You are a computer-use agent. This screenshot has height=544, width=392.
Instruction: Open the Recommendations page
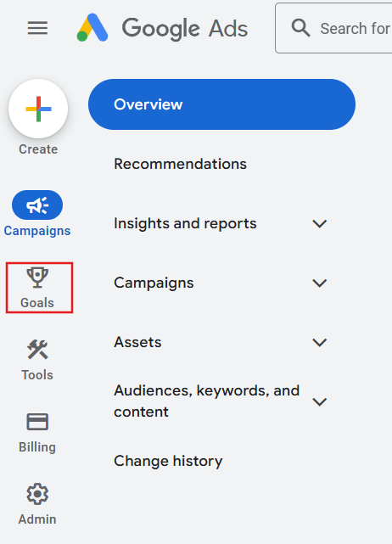click(180, 164)
